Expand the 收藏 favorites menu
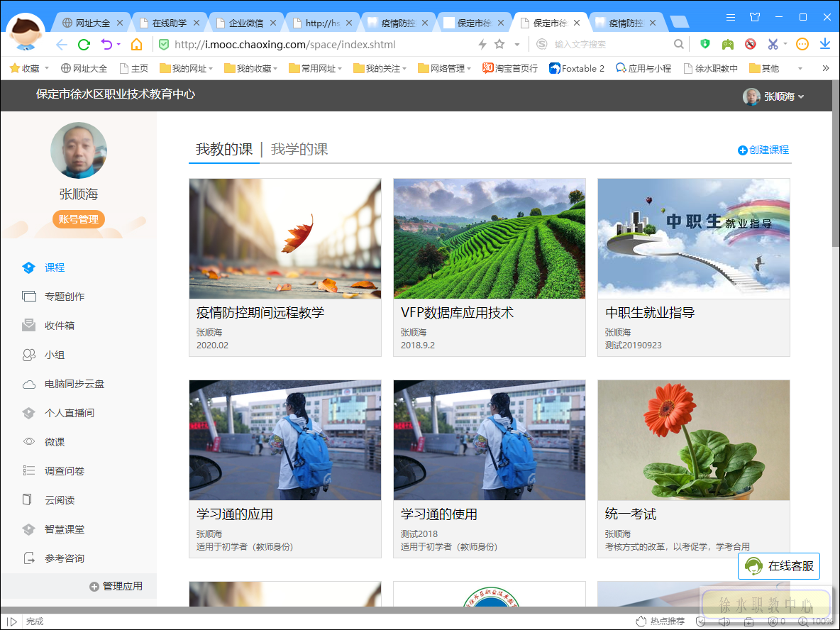This screenshot has width=840, height=630. 28,68
